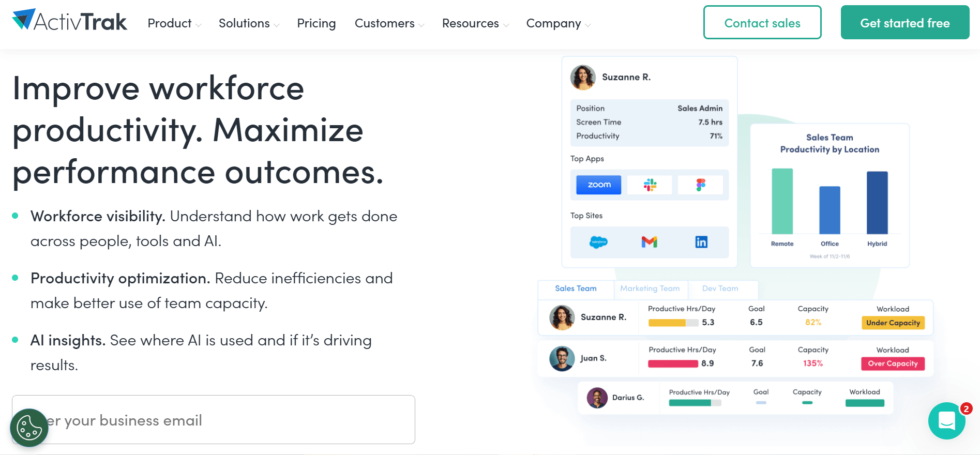Click the "AI insights." bullet text
Viewport: 980px width, 455px height.
coord(68,340)
